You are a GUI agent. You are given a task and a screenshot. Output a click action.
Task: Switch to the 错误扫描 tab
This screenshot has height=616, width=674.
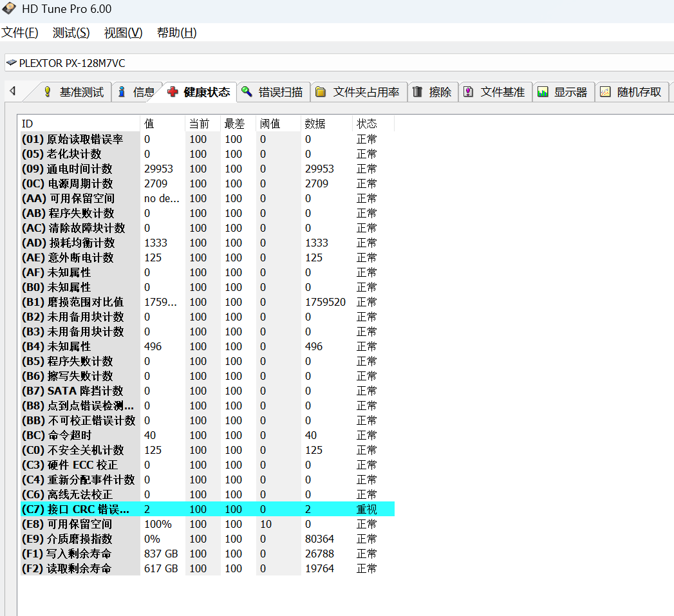(274, 92)
